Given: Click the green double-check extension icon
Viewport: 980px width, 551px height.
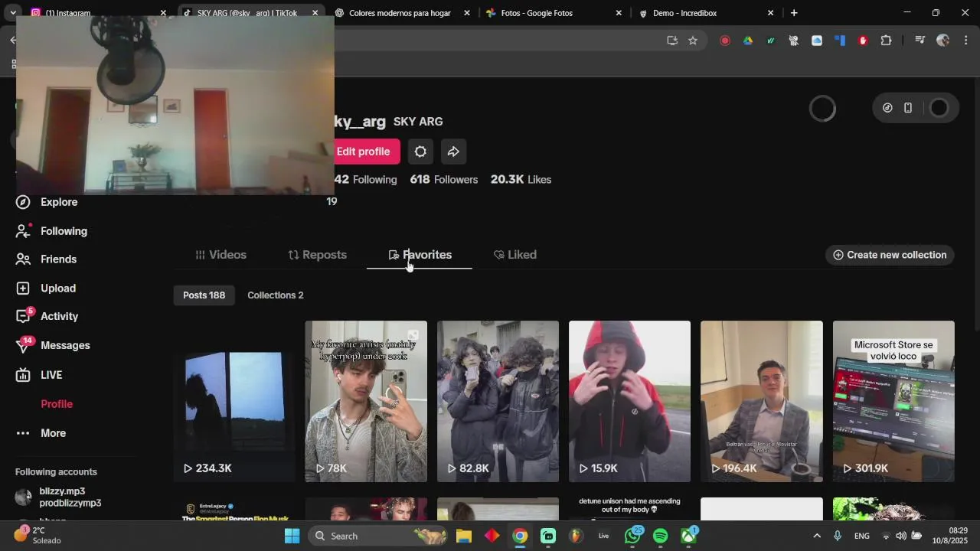Looking at the screenshot, I should 771,41.
